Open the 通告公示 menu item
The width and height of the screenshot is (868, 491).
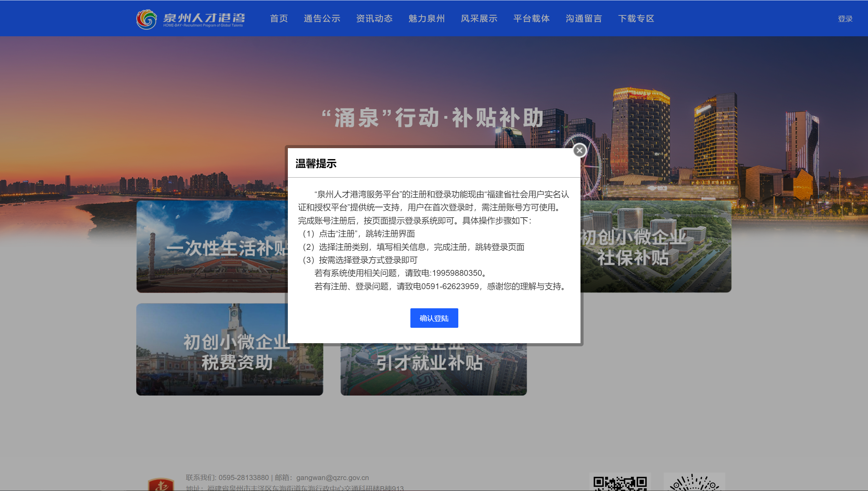322,18
